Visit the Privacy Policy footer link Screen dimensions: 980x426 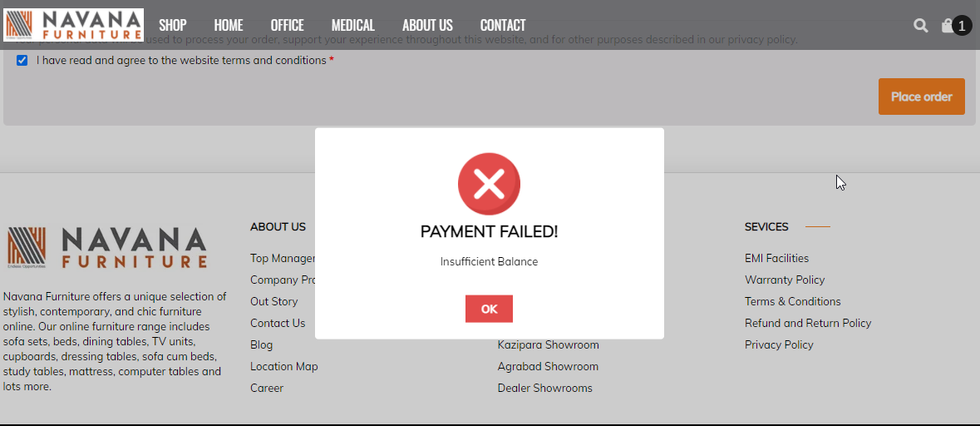779,344
